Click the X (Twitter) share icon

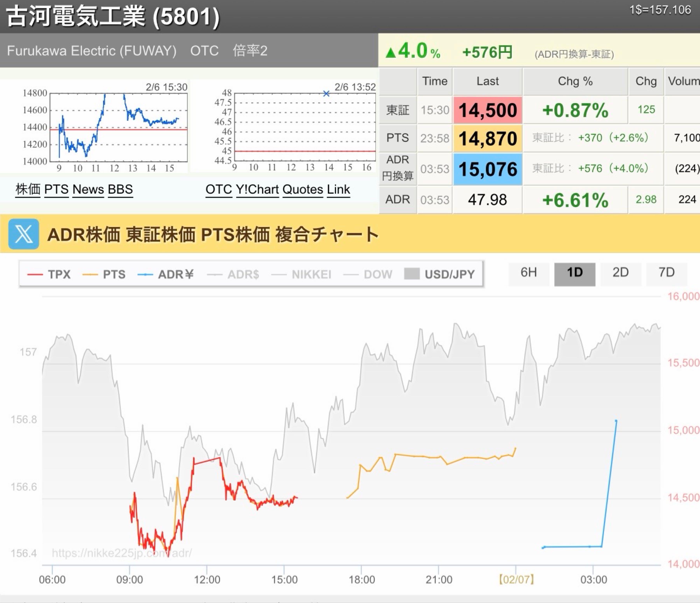coord(24,234)
